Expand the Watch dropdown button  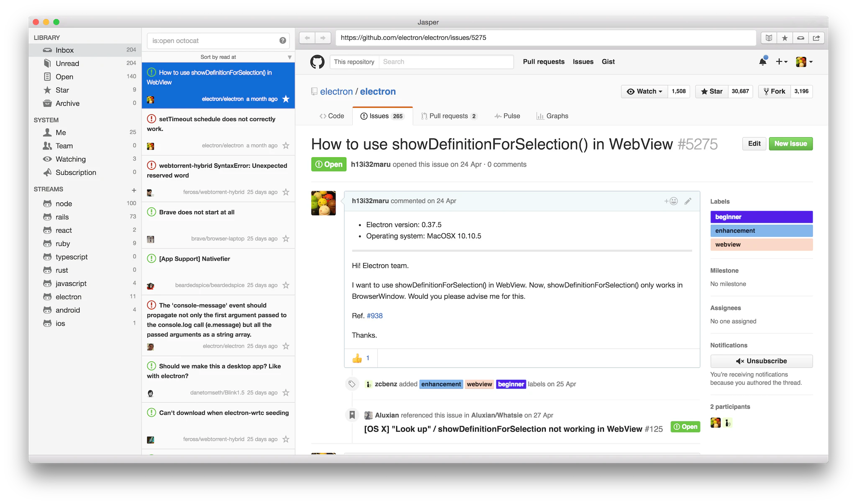click(644, 91)
